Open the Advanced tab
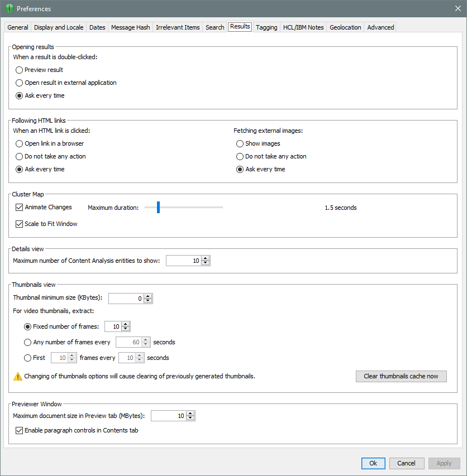Viewport: 467px width, 476px height. (x=380, y=27)
